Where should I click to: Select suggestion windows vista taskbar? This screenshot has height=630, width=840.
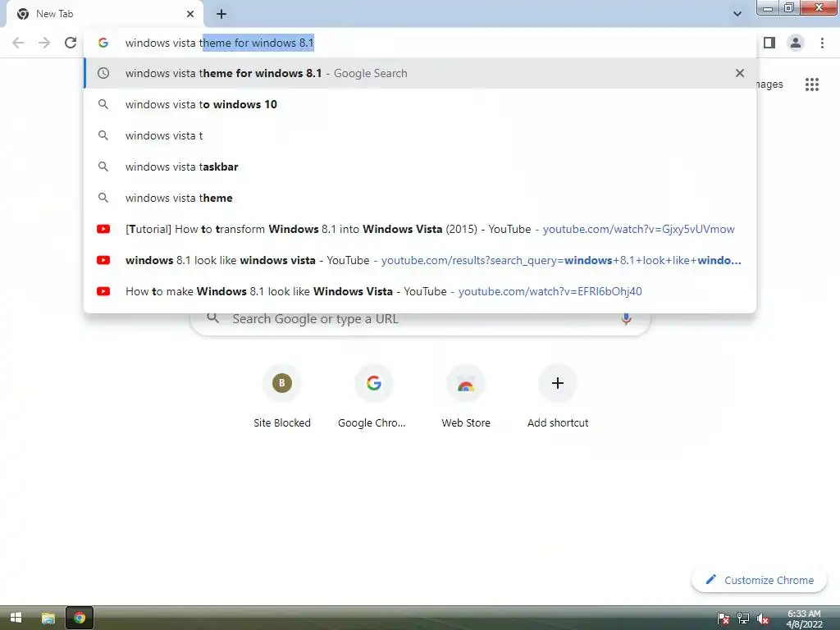pyautogui.click(x=420, y=167)
